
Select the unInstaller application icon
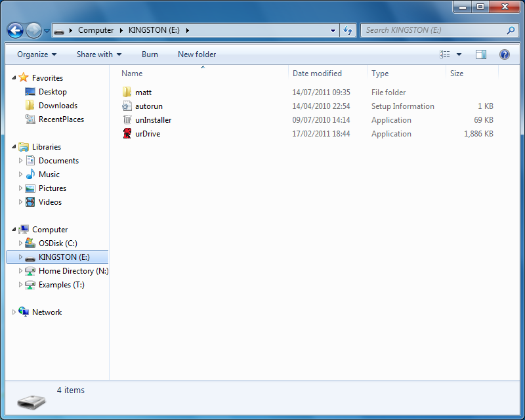click(x=127, y=119)
